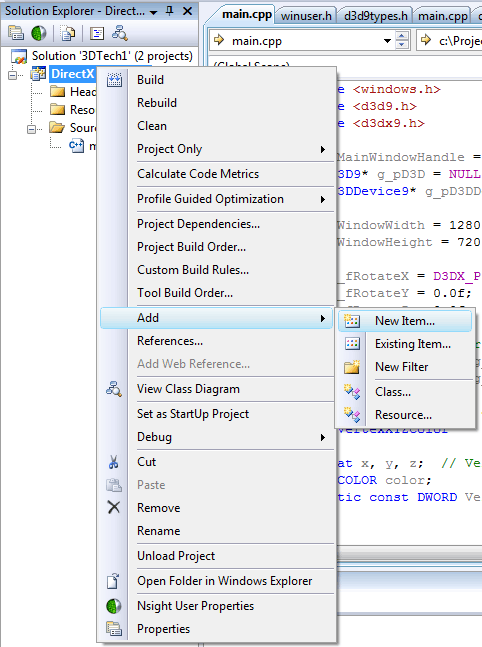Screen dimensions: 482x647
Task: Click the Build icon in context menu
Action: pyautogui.click(x=114, y=80)
